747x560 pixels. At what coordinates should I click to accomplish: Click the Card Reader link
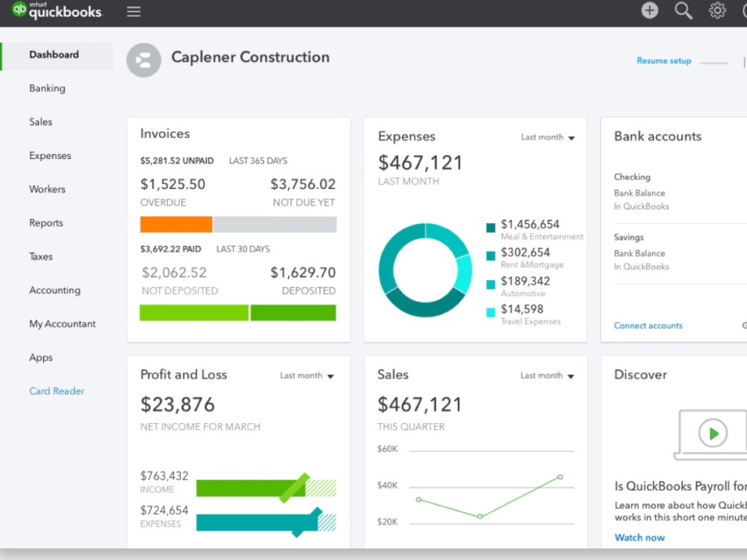(57, 391)
